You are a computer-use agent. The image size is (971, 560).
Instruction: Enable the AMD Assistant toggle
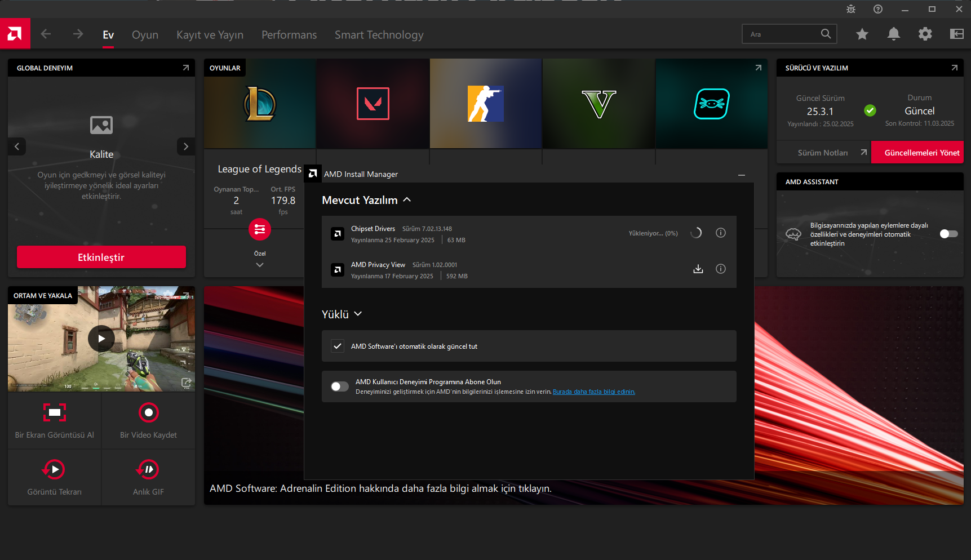tap(948, 234)
